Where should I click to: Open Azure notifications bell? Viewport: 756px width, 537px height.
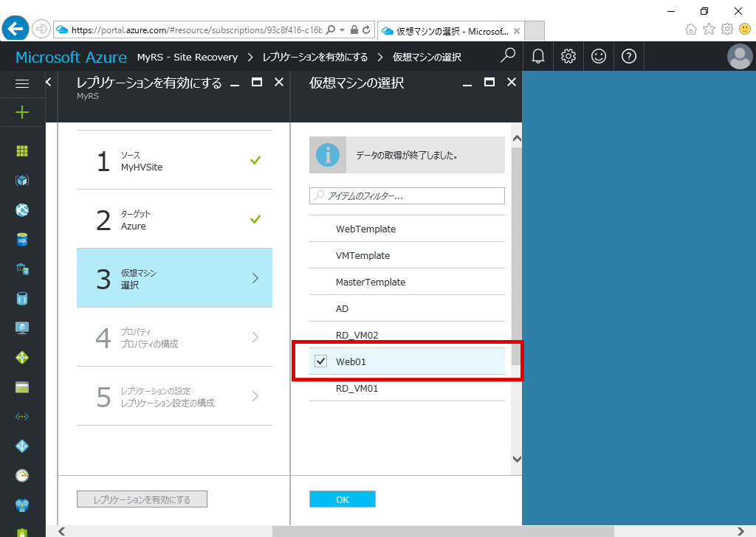[x=538, y=56]
